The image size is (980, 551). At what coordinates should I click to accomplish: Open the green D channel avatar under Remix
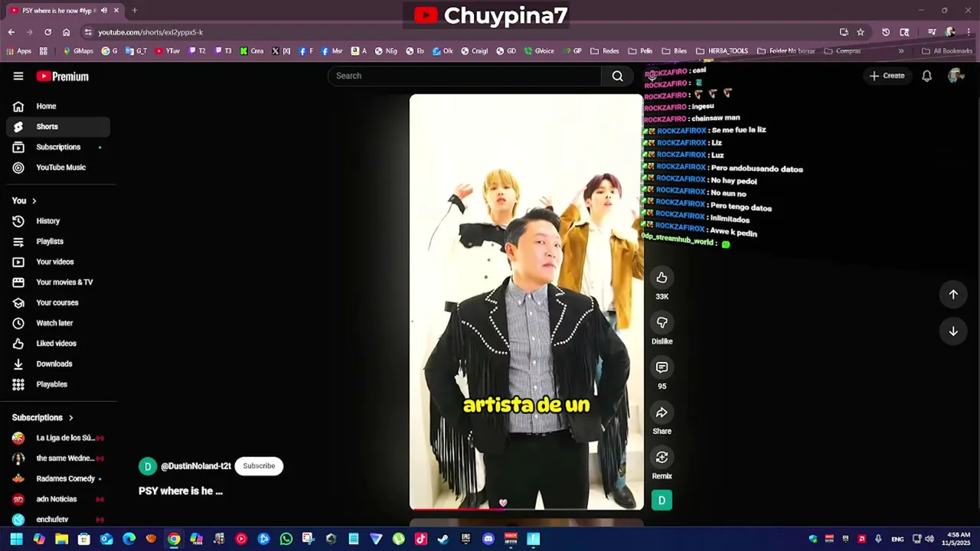tap(661, 500)
